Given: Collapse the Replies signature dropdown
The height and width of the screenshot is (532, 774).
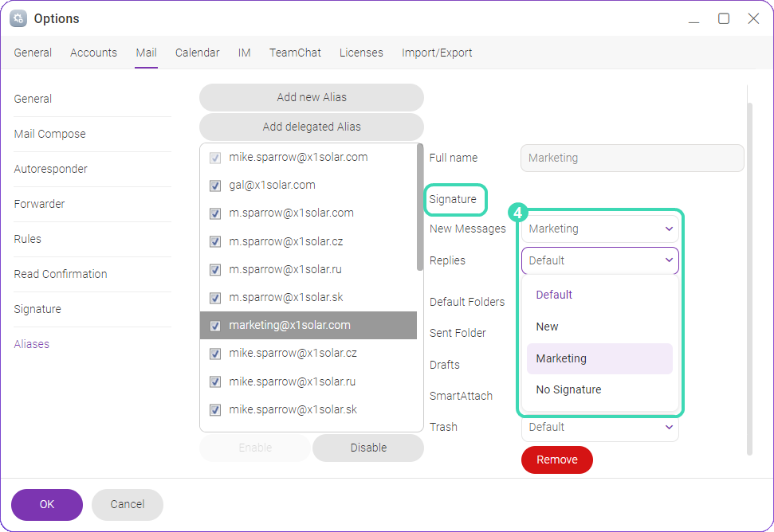Looking at the screenshot, I should coord(599,260).
